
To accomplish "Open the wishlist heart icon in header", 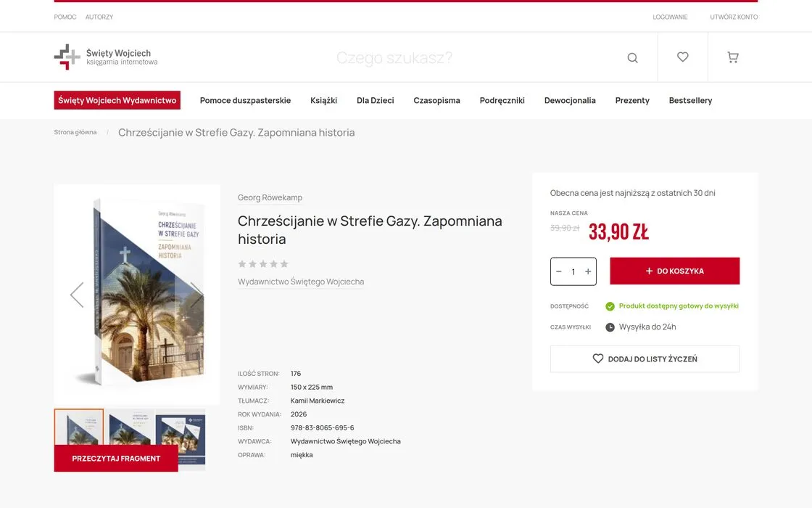I will click(682, 57).
